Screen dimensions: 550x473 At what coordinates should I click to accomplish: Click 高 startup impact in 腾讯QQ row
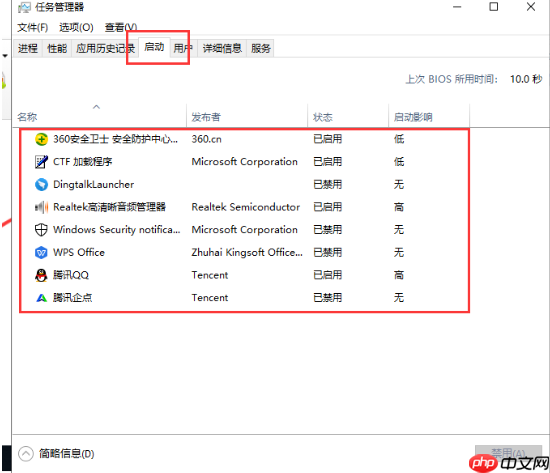point(399,275)
